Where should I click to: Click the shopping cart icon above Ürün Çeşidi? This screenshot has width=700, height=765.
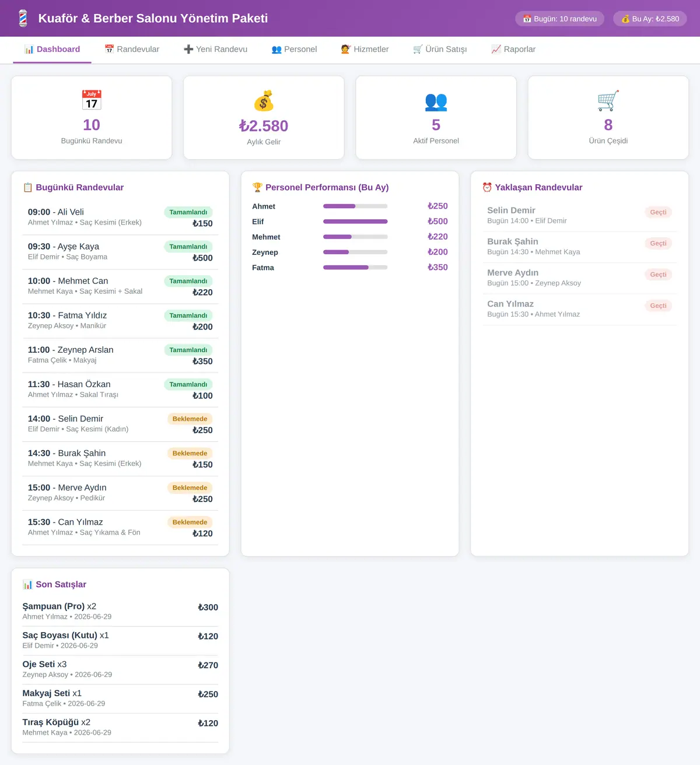(608, 100)
